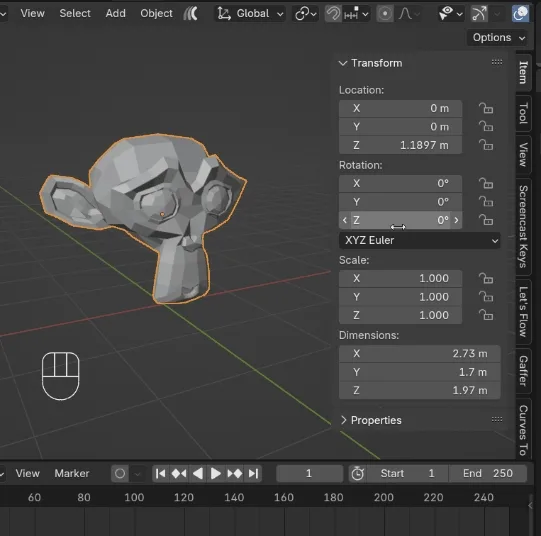
Task: Lock Scale X with its padlock
Action: (486, 278)
